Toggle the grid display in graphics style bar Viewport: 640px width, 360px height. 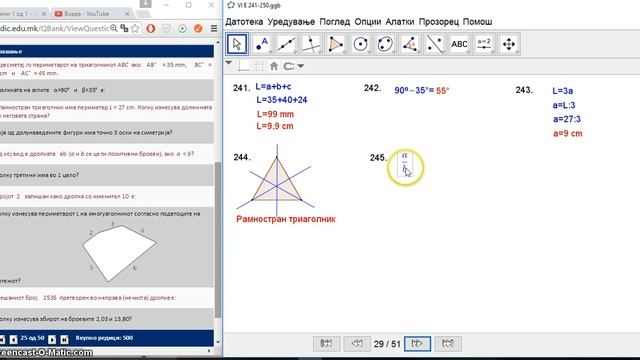tap(259, 66)
